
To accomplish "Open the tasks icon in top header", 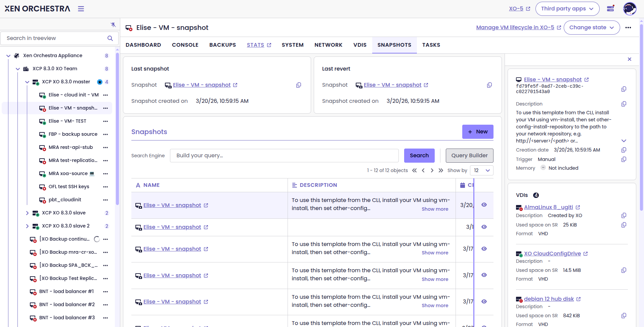I will point(610,9).
